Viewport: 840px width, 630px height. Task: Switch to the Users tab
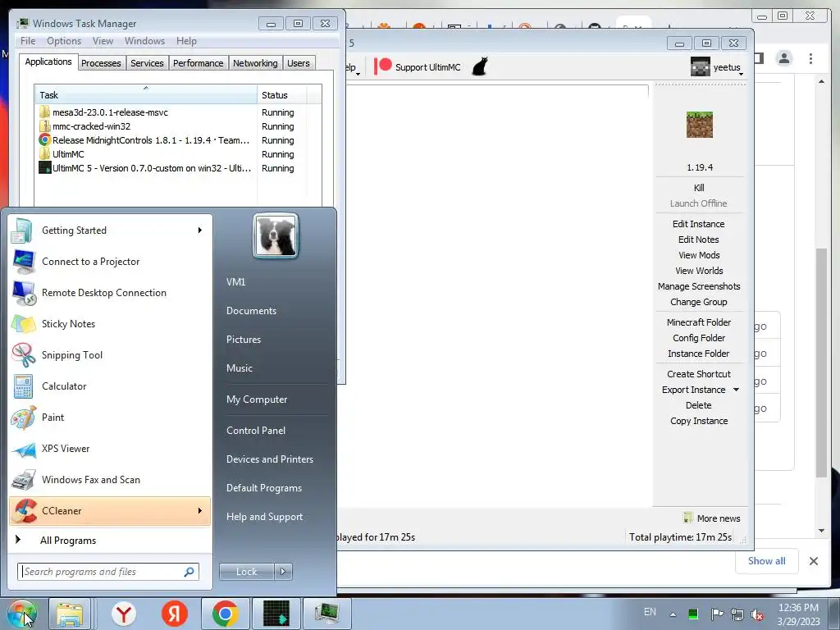coord(299,63)
